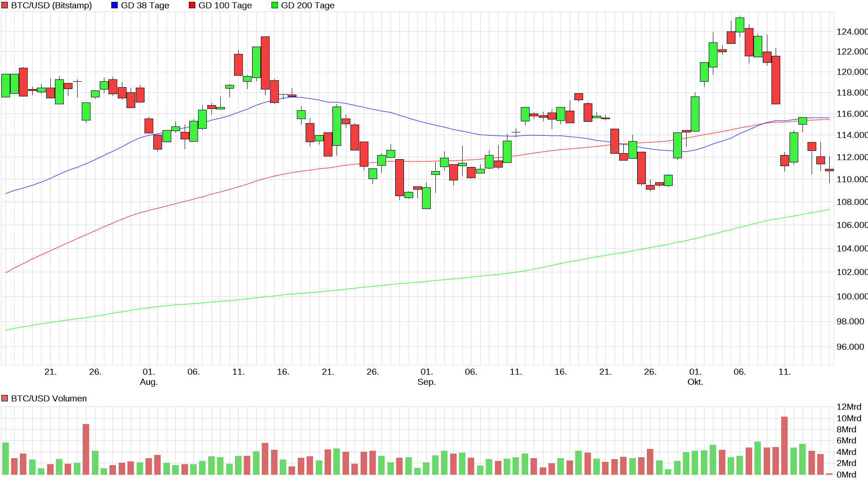Click the 124.000 price axis label
Image resolution: width=868 pixels, height=484 pixels.
tap(852, 31)
